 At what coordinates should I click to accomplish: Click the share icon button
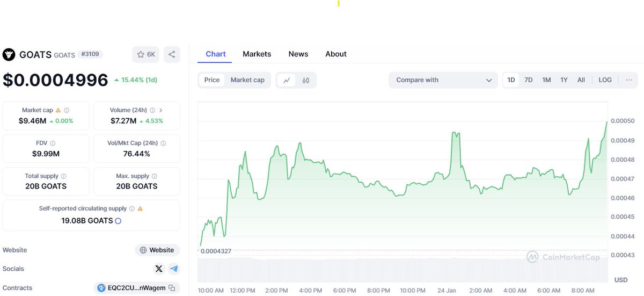(x=172, y=54)
